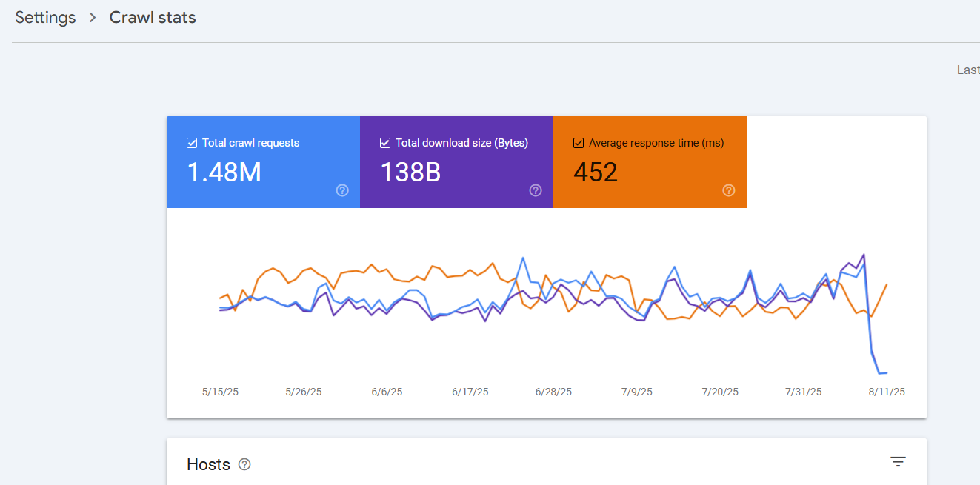Click the orange 452 response time value
The width and height of the screenshot is (980, 485).
(596, 173)
